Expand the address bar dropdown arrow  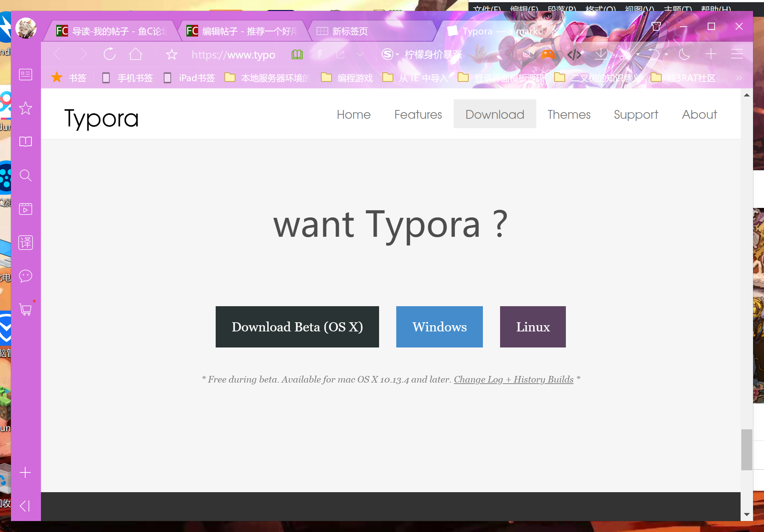360,54
